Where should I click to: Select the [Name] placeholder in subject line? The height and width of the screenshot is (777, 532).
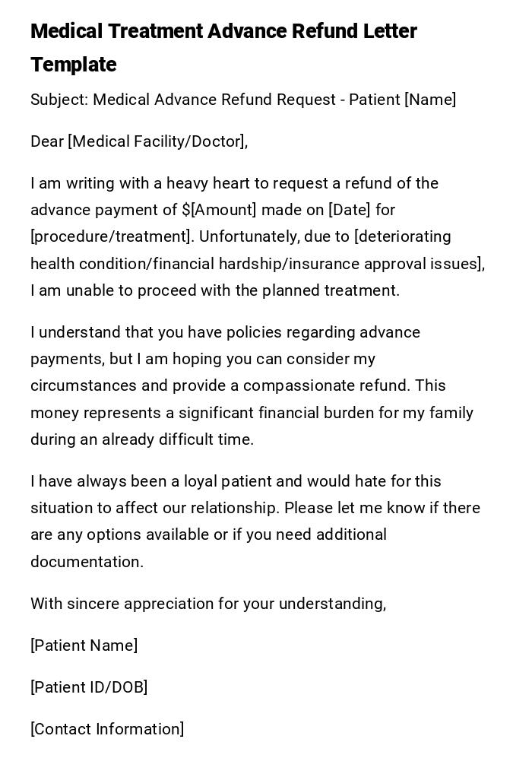430,100
